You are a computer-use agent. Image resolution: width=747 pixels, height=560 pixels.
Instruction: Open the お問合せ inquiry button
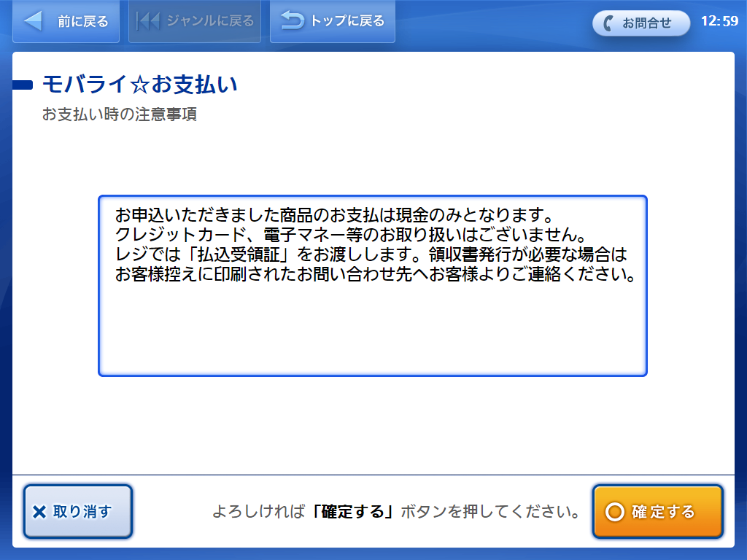640,23
